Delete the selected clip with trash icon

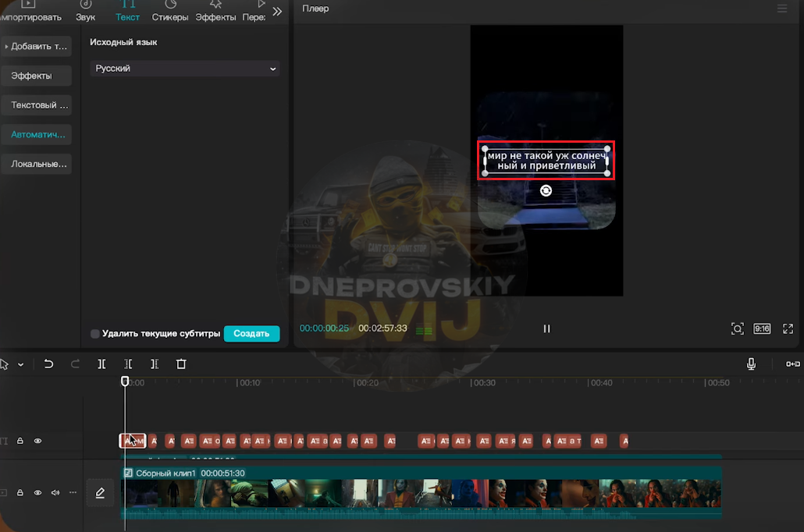point(181,364)
